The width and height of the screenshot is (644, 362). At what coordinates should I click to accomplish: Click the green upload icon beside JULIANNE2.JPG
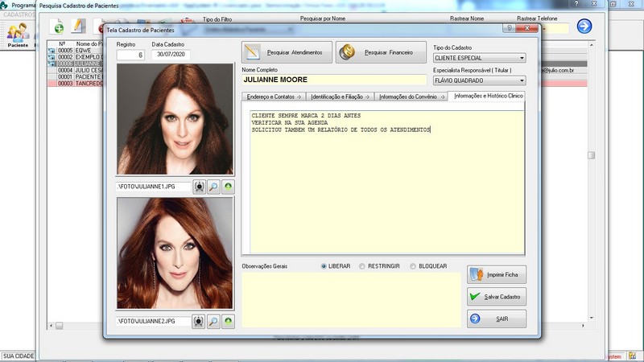tap(228, 321)
